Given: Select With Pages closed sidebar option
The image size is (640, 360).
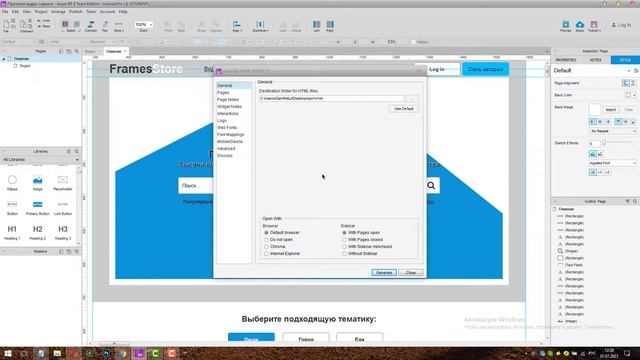Looking at the screenshot, I should (x=344, y=240).
